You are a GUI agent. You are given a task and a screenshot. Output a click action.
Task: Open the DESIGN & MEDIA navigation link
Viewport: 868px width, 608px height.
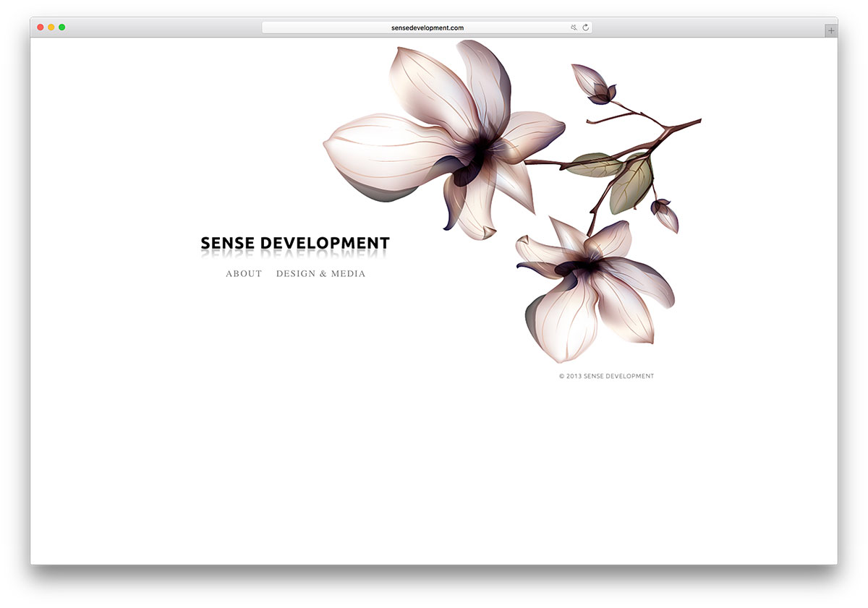pyautogui.click(x=320, y=273)
